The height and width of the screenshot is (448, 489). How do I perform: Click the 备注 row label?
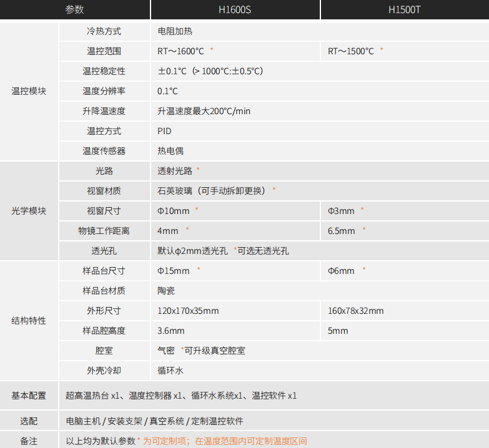coord(29,441)
